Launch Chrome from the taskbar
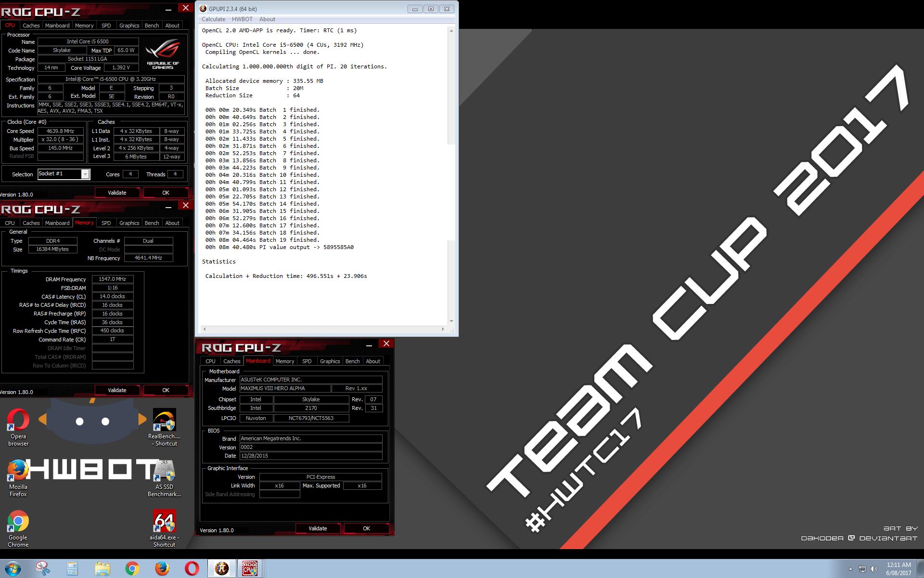The image size is (924, 578). pos(132,569)
